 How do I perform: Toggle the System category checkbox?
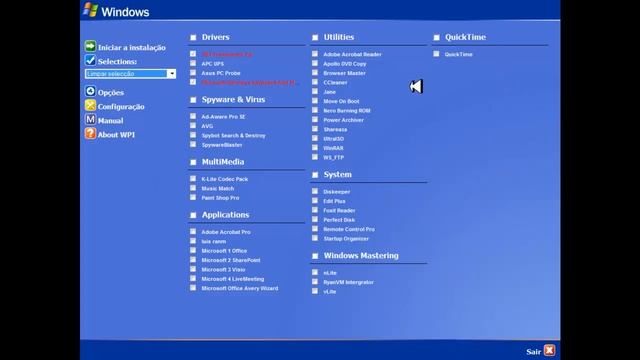pyautogui.click(x=315, y=175)
